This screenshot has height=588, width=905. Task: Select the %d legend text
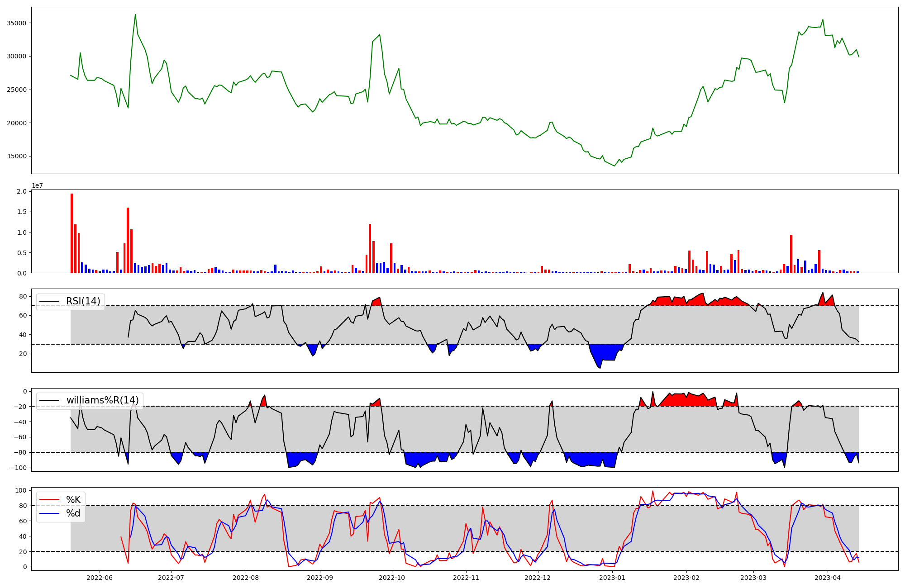tap(73, 513)
